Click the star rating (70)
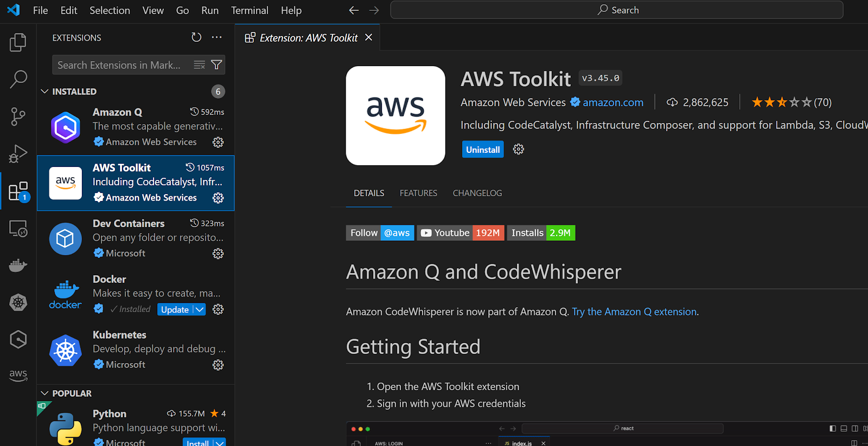Screen dimensions: 868x446 click(x=792, y=102)
